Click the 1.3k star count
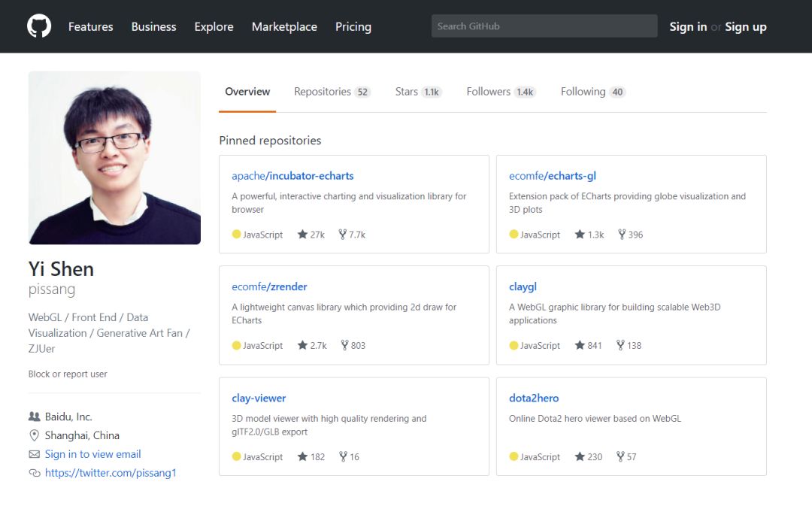Screen dimensions: 812x506 (595, 235)
